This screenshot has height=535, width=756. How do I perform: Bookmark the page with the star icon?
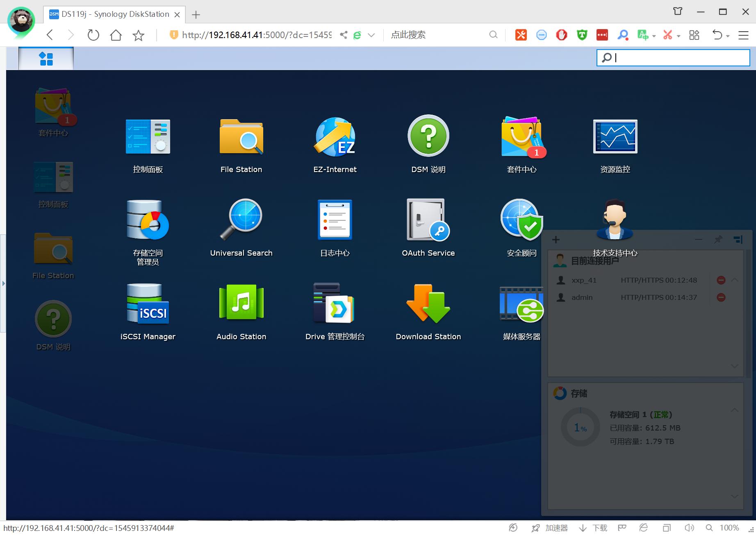point(139,35)
